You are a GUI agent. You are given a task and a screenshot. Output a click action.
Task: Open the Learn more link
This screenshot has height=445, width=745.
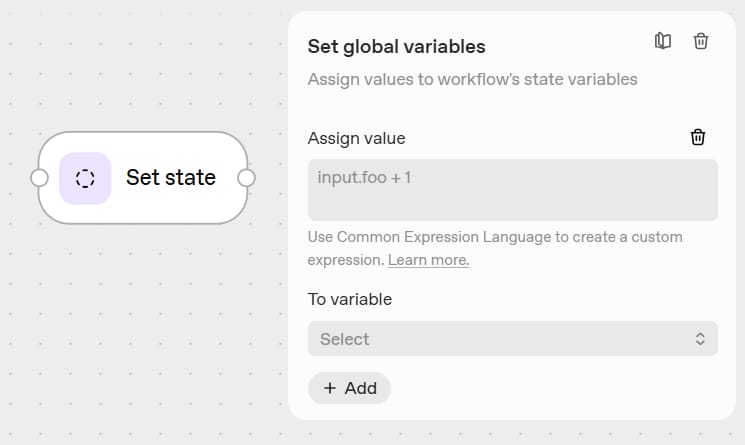428,260
